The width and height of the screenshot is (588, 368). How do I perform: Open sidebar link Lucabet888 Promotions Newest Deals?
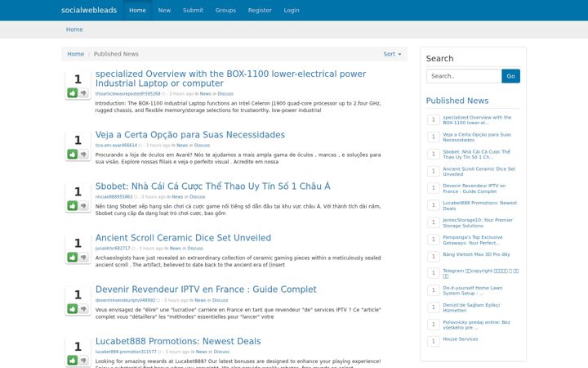pyautogui.click(x=479, y=205)
